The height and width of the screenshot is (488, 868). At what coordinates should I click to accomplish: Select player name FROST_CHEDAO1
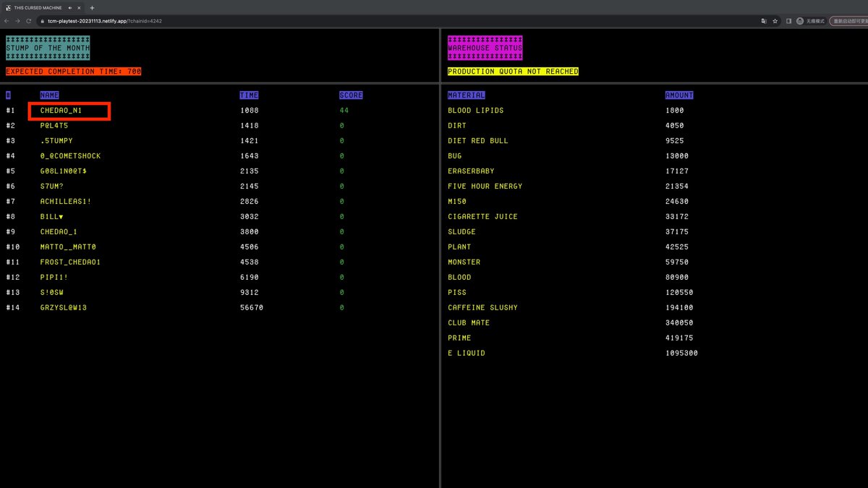pos(71,262)
